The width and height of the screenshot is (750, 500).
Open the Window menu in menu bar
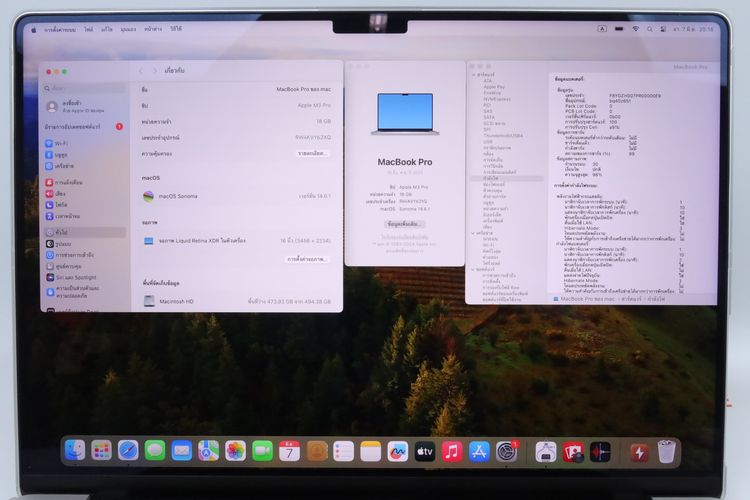pyautogui.click(x=153, y=30)
